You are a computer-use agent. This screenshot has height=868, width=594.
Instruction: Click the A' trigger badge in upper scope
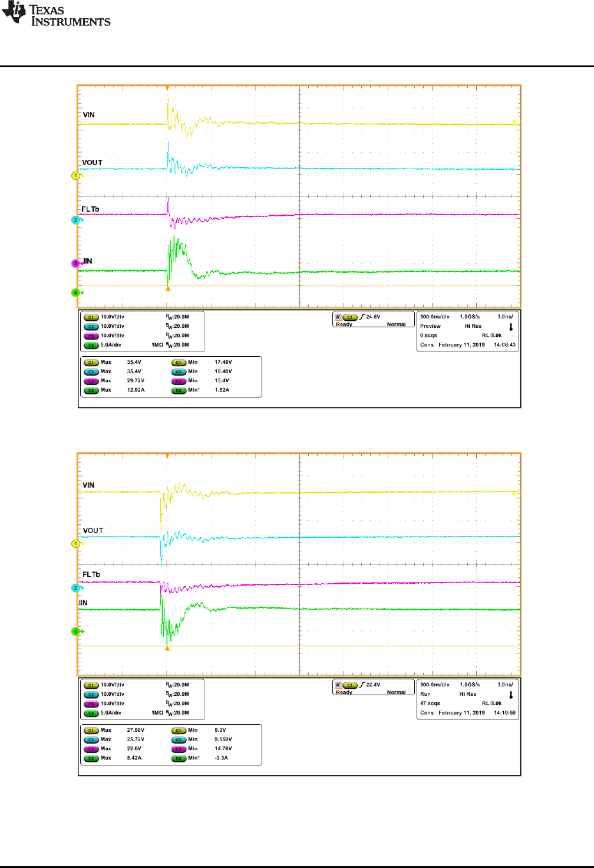point(338,317)
